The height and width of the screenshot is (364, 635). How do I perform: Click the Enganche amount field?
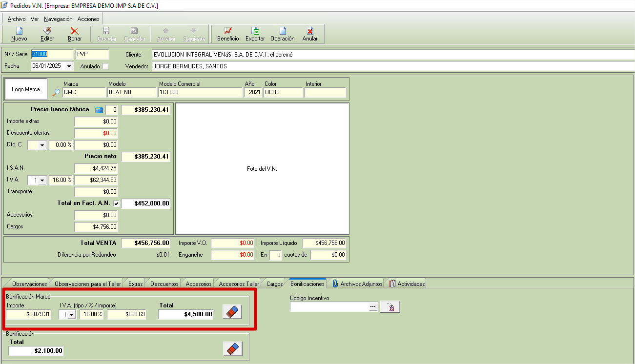click(x=233, y=255)
